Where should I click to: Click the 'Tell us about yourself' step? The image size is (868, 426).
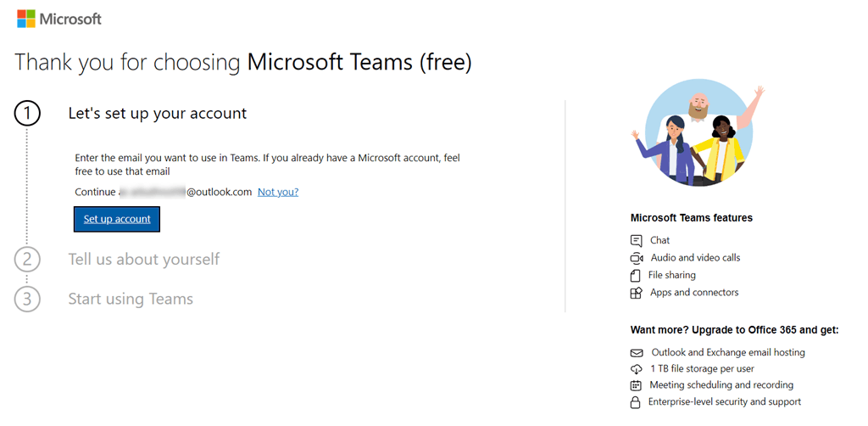143,259
